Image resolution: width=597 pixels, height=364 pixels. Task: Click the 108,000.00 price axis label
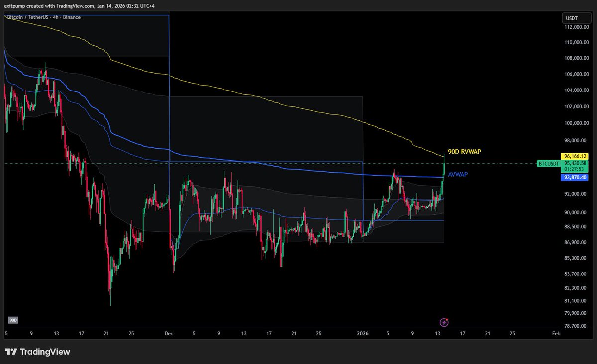[576, 58]
